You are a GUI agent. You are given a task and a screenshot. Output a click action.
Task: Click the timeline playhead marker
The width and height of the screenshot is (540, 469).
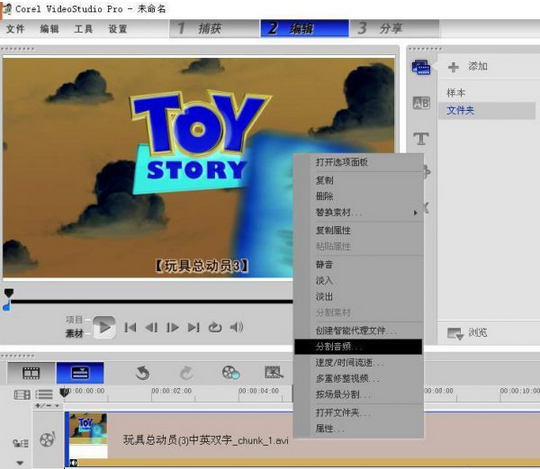click(64, 393)
